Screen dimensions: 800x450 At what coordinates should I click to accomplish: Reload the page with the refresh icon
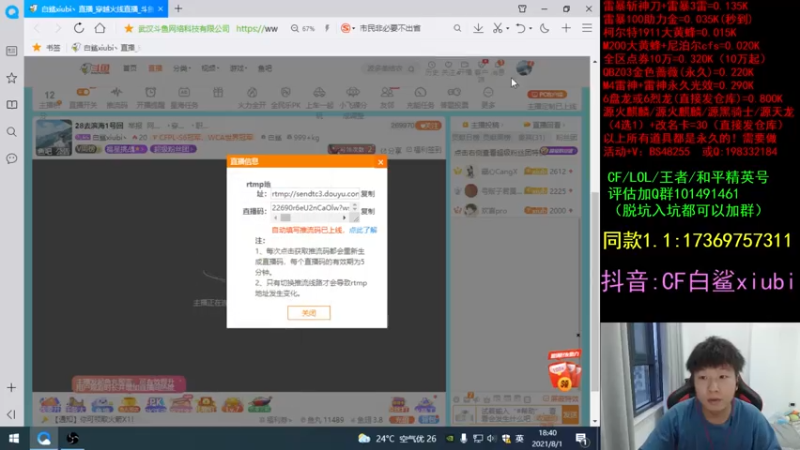[79, 28]
